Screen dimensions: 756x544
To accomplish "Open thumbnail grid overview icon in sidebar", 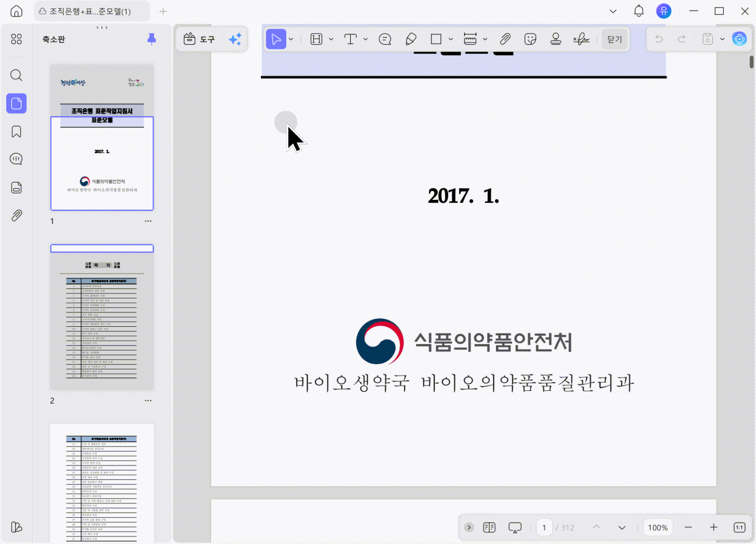I will pos(16,39).
